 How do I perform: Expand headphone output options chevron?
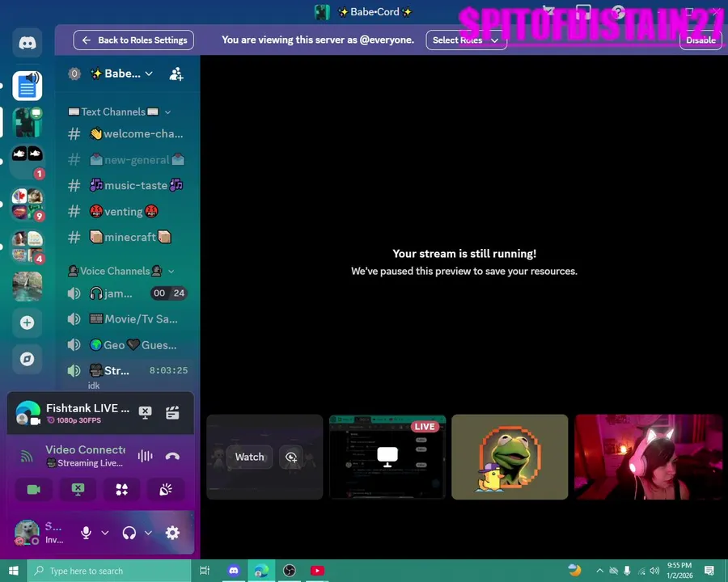pos(148,533)
